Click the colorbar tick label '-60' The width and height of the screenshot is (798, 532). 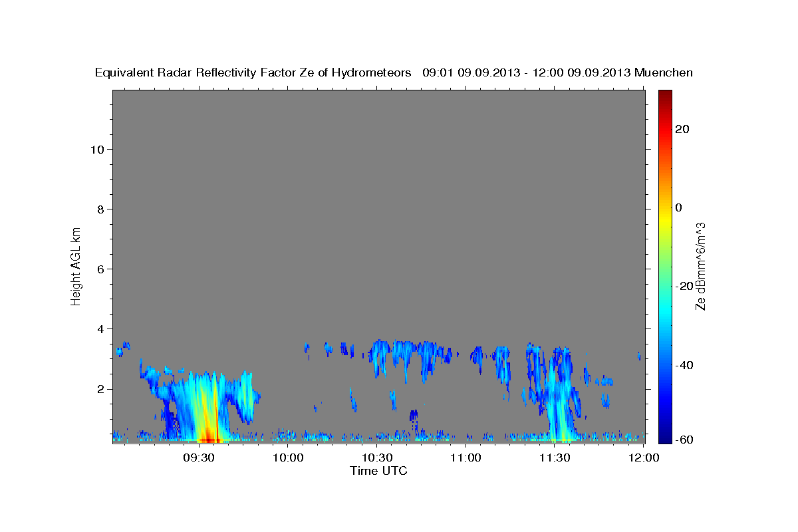coord(683,440)
